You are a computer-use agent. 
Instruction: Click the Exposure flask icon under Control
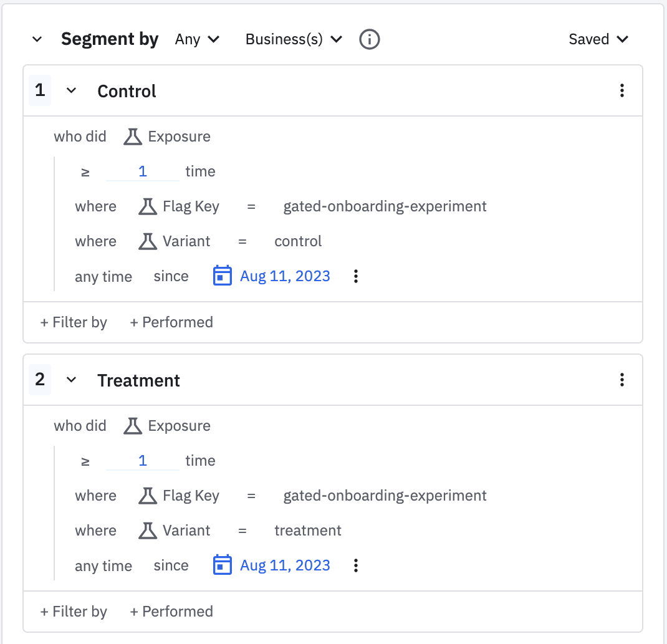(133, 137)
